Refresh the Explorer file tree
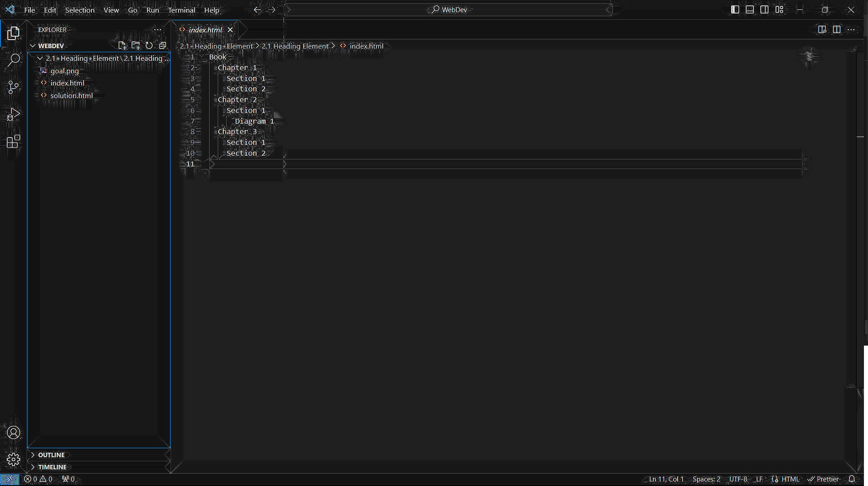Screen dimensions: 868x486 pos(149,45)
